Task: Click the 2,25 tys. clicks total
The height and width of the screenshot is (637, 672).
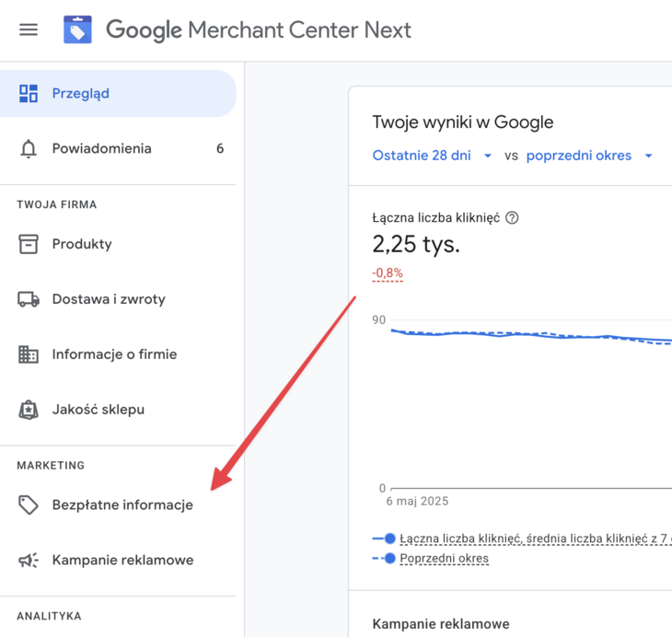Action: click(416, 245)
